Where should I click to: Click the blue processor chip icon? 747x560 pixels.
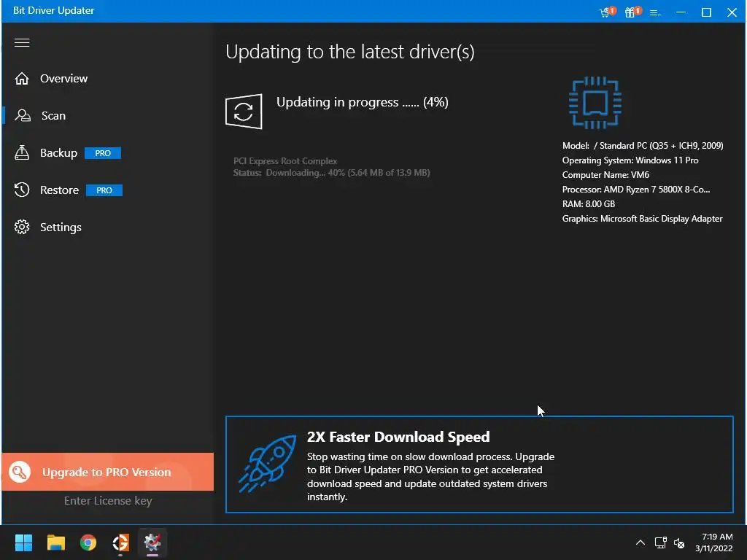click(x=595, y=103)
